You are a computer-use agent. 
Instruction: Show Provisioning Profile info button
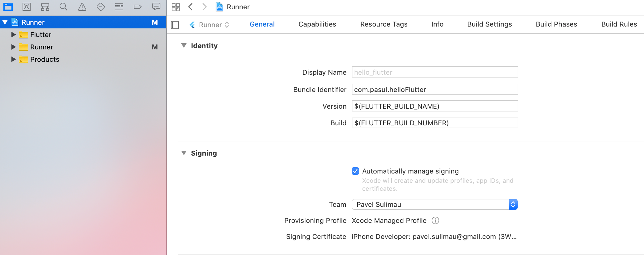point(435,220)
